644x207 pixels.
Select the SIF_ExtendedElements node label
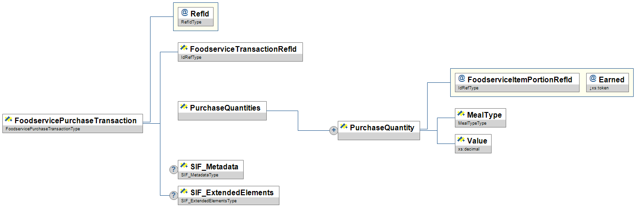pos(231,192)
